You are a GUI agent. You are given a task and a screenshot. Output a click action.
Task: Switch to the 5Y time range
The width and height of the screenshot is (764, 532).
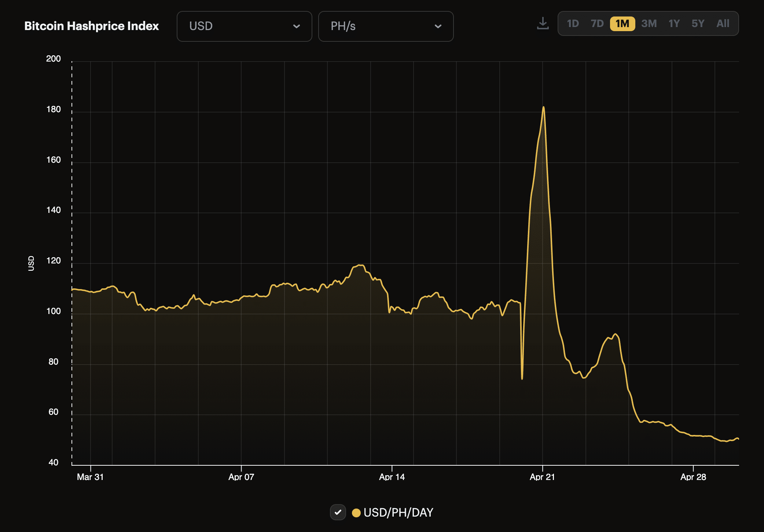[698, 24]
